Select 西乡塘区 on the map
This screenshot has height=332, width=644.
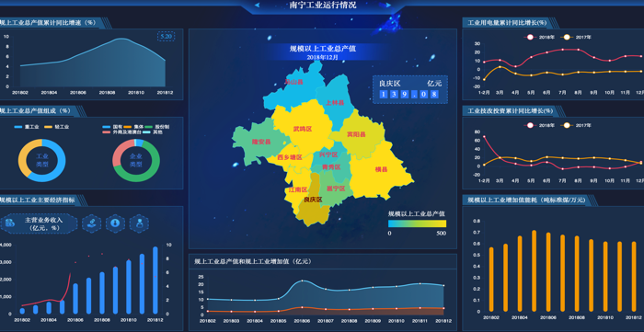(x=289, y=157)
